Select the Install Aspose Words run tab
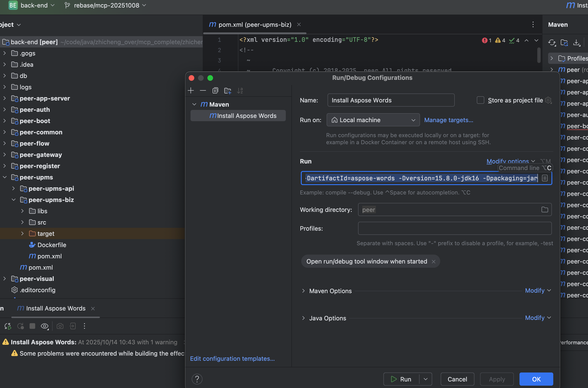 pyautogui.click(x=56, y=308)
